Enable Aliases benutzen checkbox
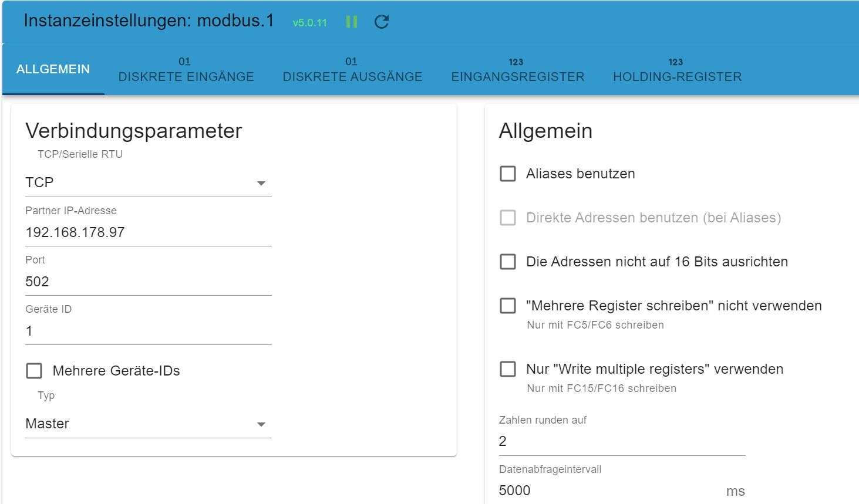The width and height of the screenshot is (859, 504). (x=508, y=174)
